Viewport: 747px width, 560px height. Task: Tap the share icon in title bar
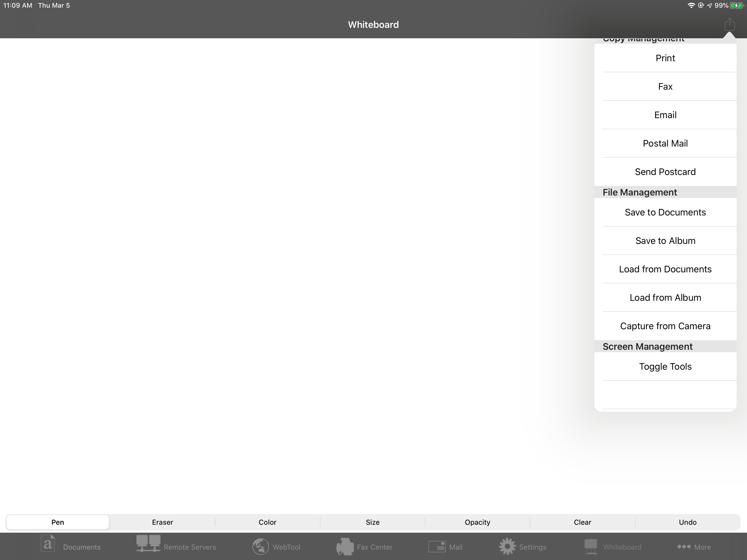(729, 25)
